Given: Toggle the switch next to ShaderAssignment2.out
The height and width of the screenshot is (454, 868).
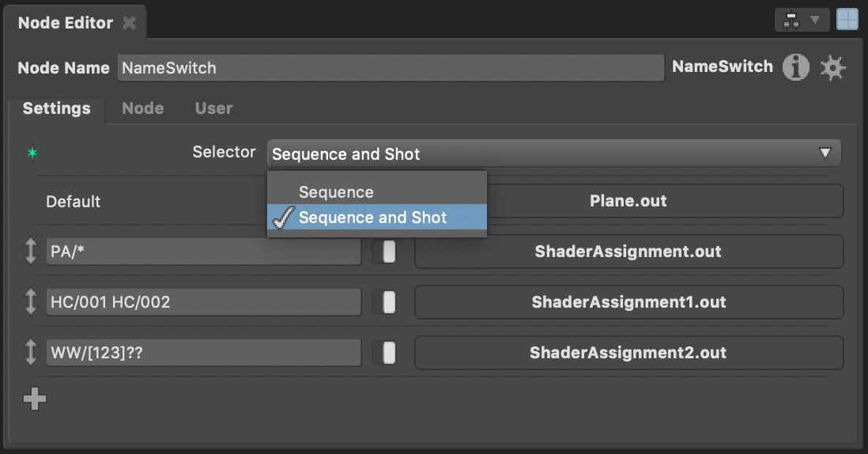Looking at the screenshot, I should pos(389,353).
